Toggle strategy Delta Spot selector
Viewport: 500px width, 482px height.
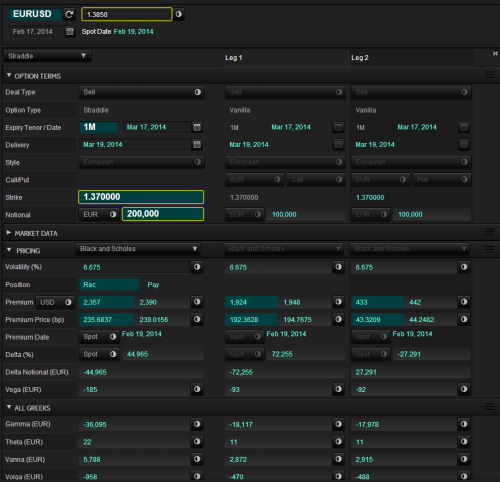(x=99, y=354)
